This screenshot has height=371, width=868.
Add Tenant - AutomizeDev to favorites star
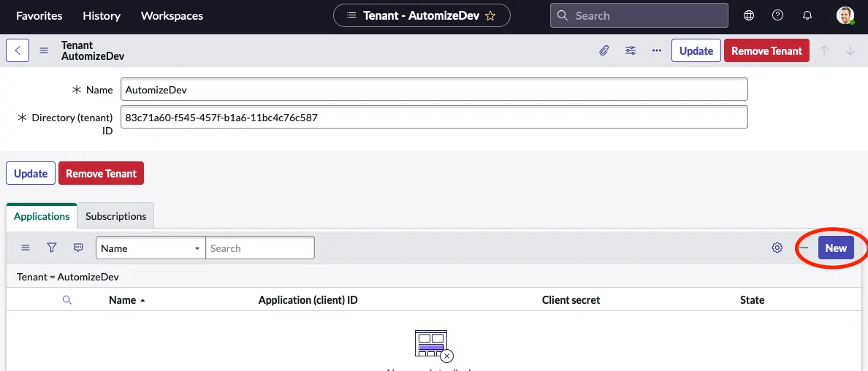[x=490, y=16]
